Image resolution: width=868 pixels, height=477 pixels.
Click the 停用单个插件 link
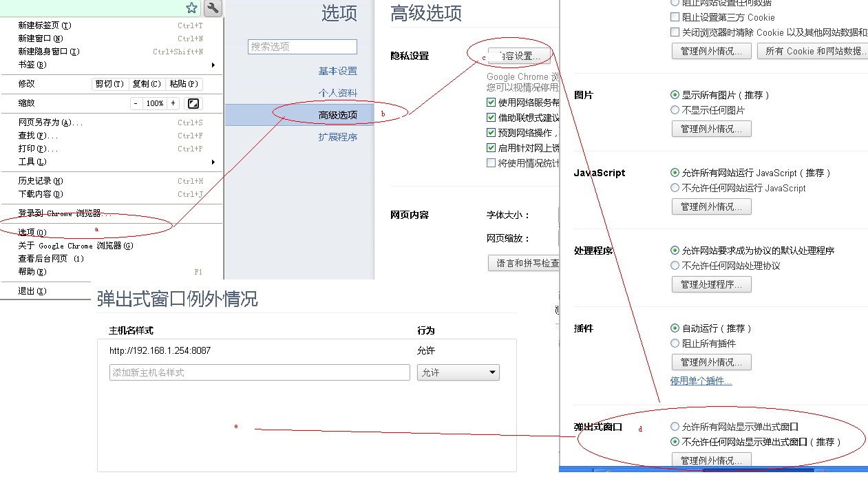(x=701, y=381)
